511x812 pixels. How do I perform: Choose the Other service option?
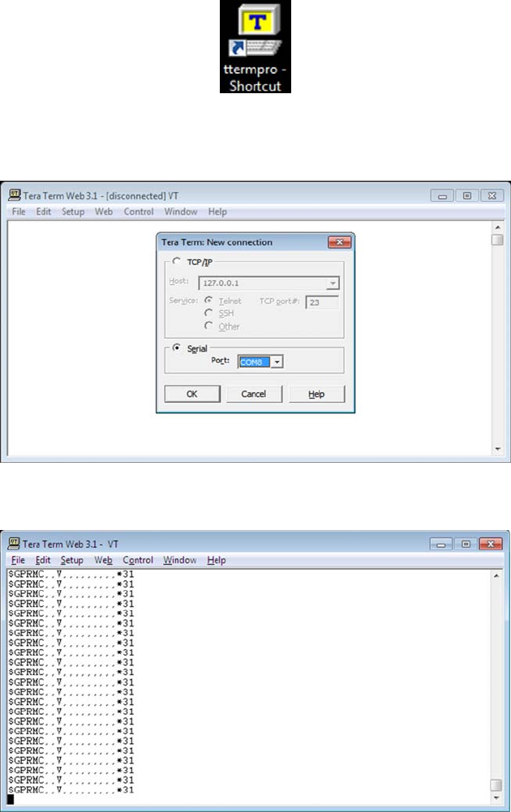(x=208, y=326)
